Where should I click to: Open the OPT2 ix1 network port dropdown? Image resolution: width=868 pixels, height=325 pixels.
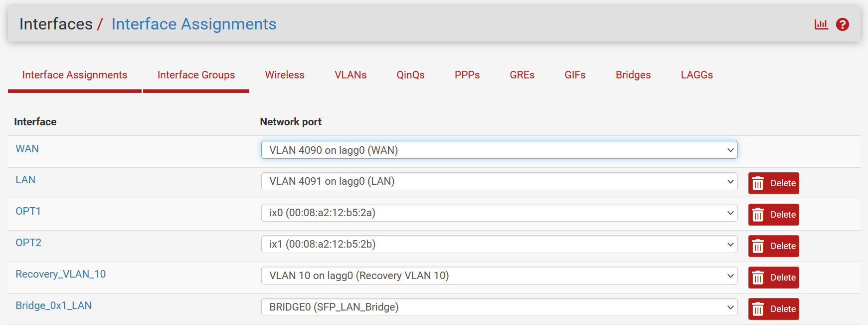[499, 244]
